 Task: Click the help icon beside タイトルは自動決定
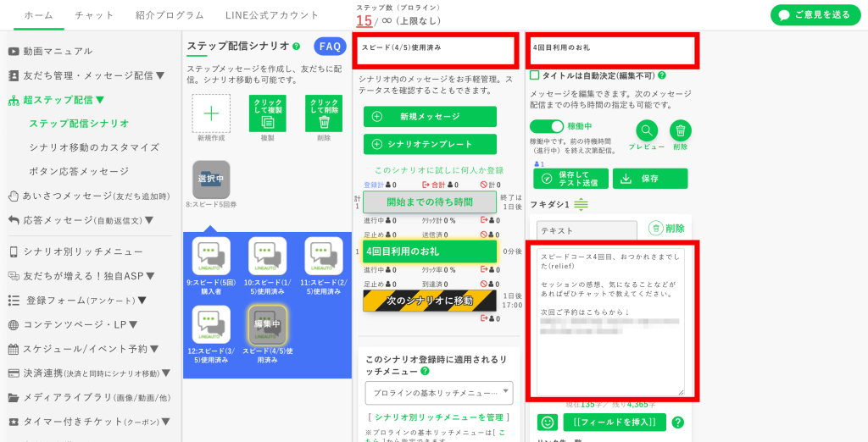tap(661, 75)
